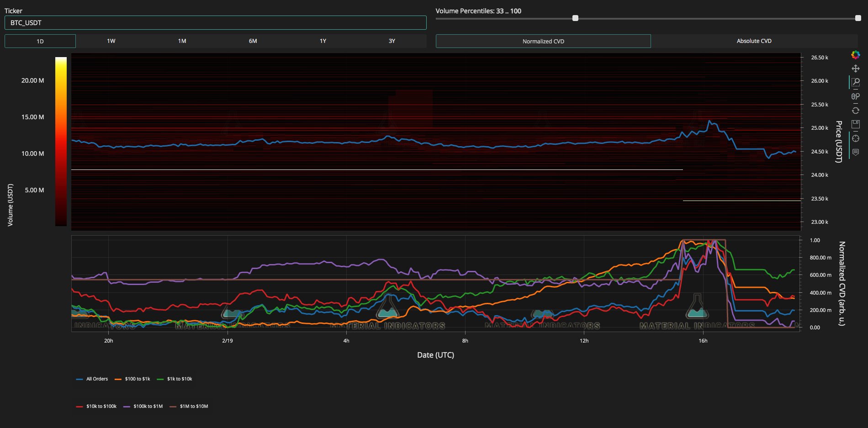Click the Save plot icon
Image resolution: width=868 pixels, height=428 pixels.
pyautogui.click(x=855, y=124)
